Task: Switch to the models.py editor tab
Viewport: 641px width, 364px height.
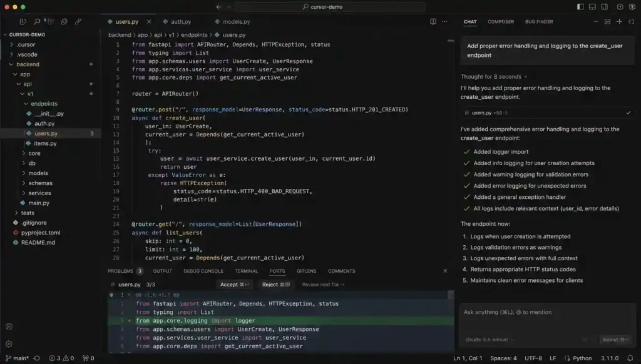Action: tap(232, 22)
